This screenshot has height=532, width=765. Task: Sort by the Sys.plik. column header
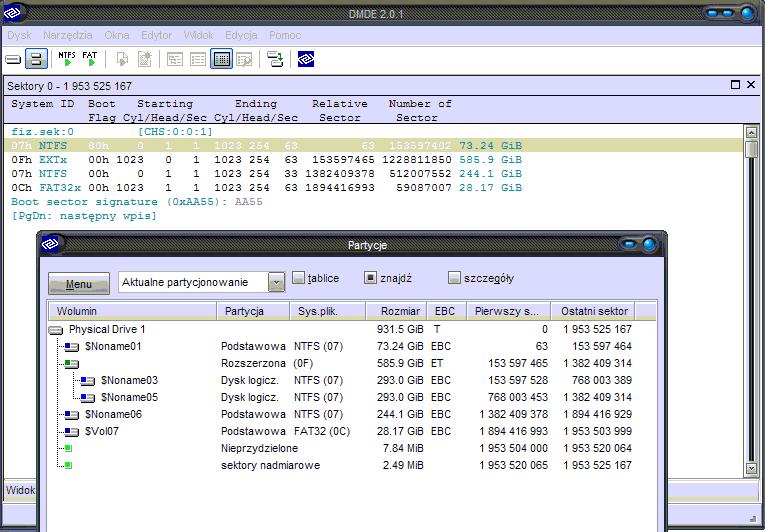pos(328,311)
